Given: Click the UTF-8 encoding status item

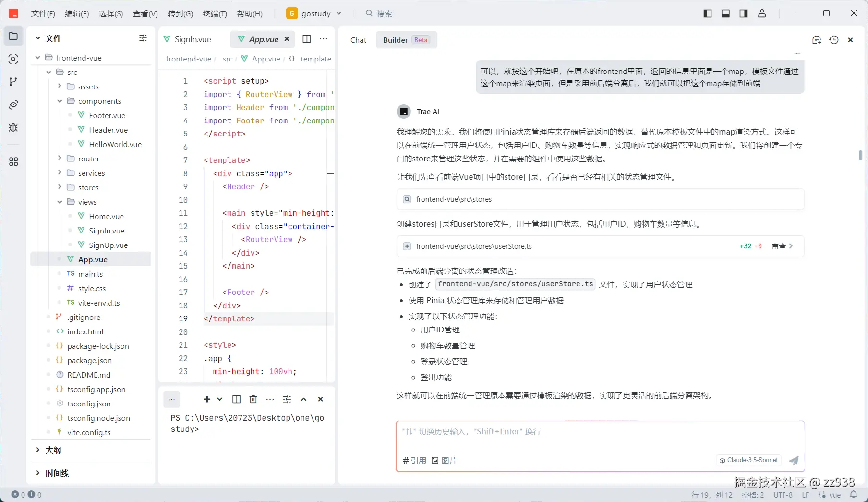Looking at the screenshot, I should point(783,495).
